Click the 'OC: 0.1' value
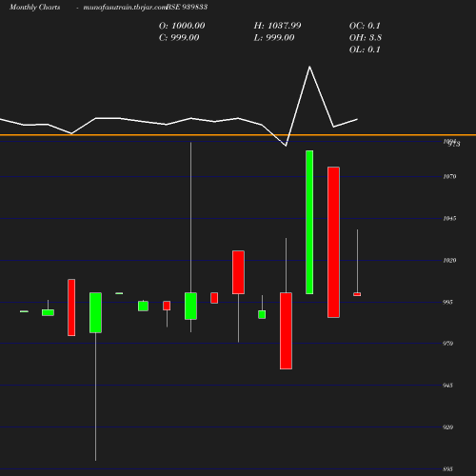 (365, 26)
